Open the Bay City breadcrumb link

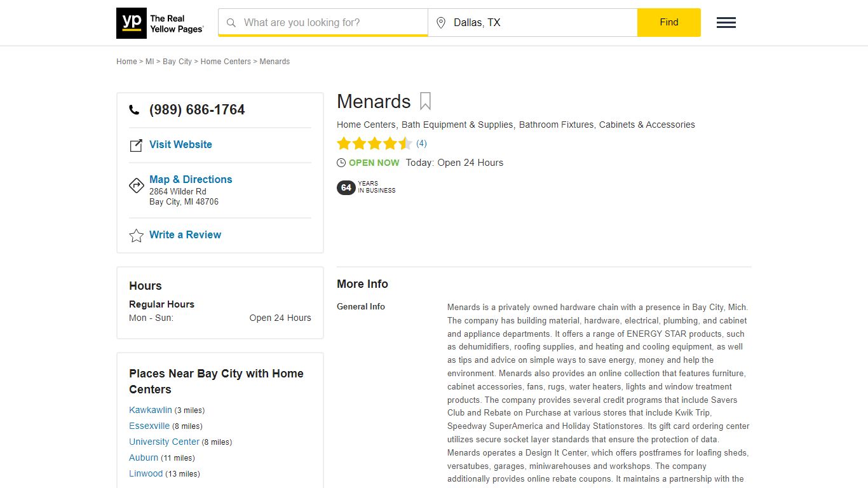pyautogui.click(x=177, y=62)
